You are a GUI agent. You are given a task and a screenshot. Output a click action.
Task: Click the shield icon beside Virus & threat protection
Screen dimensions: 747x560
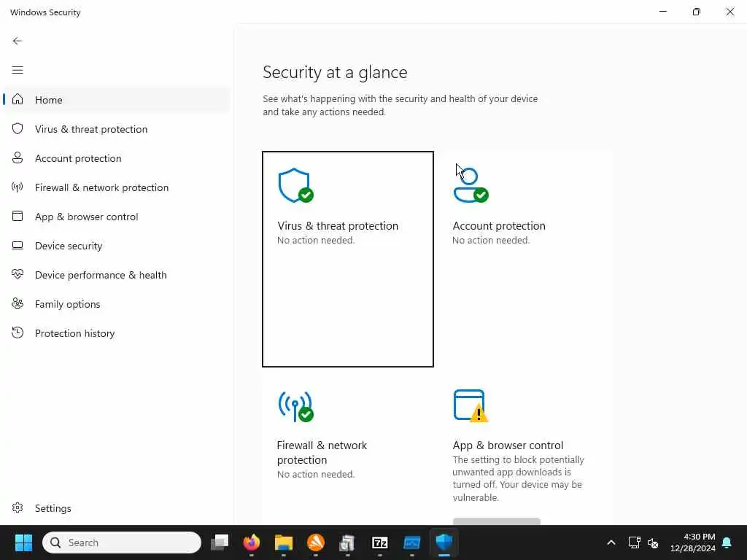coord(18,128)
